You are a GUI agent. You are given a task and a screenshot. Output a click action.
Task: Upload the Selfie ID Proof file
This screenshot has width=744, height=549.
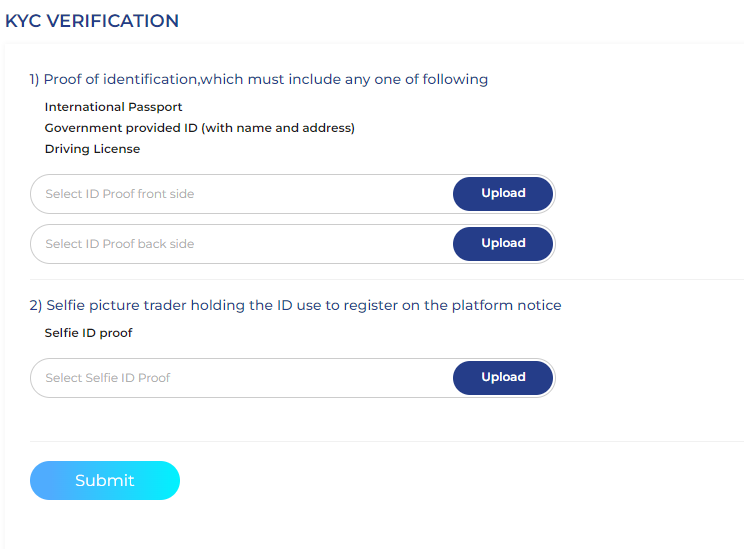[x=503, y=378]
